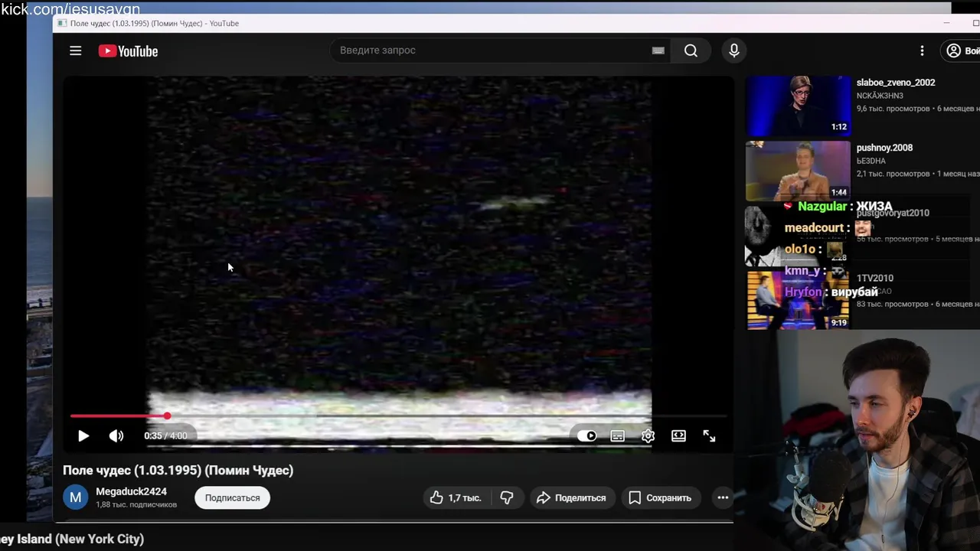980x551 pixels.
Task: Click the slaboe_zveno_2002 video title
Action: (x=896, y=83)
